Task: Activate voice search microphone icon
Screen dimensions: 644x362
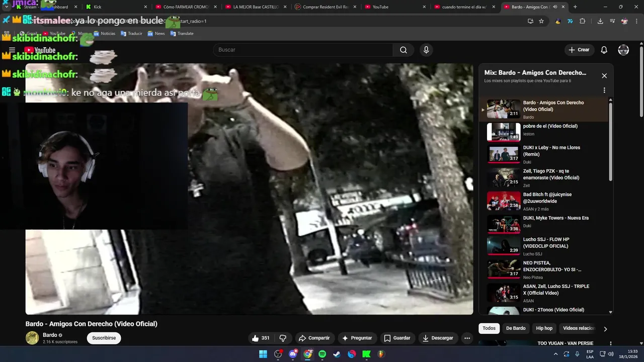Action: point(426,50)
